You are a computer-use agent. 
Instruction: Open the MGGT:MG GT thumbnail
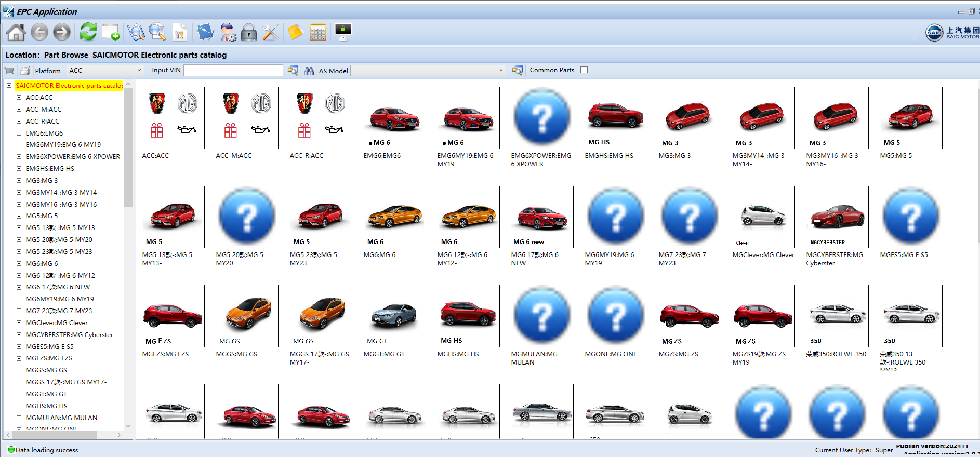[394, 316]
